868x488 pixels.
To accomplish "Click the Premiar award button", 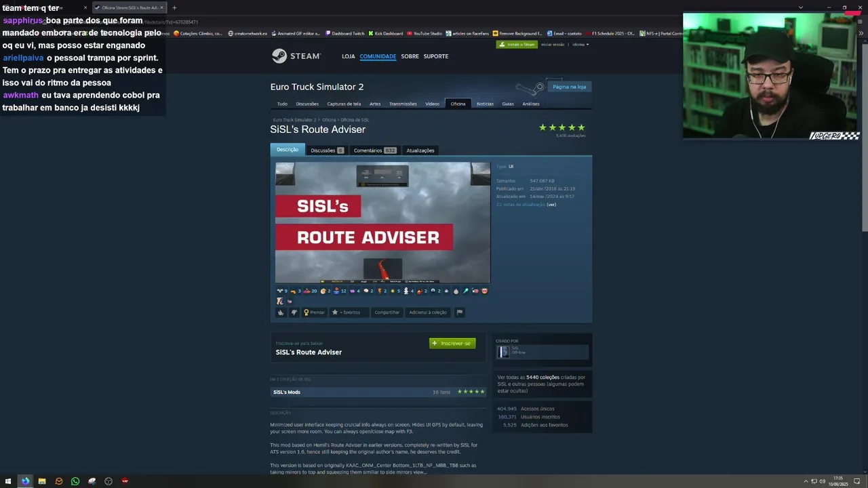I will click(x=314, y=312).
